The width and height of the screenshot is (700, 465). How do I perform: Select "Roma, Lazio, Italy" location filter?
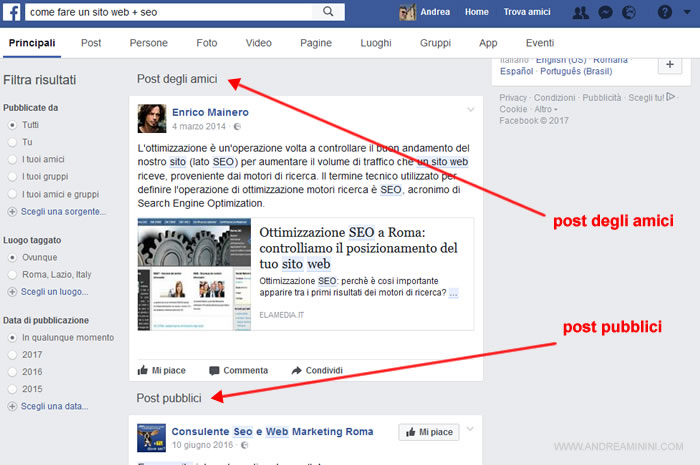coord(12,274)
